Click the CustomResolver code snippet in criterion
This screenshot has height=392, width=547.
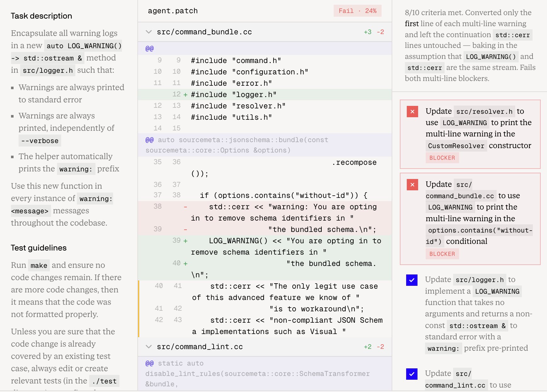(x=456, y=146)
